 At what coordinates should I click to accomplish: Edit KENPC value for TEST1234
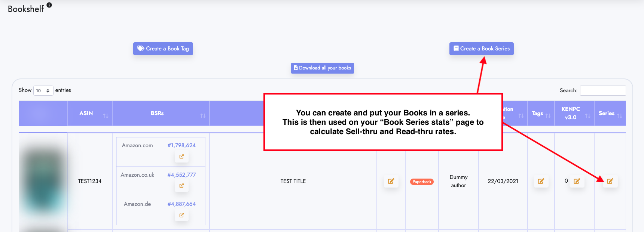tap(577, 181)
